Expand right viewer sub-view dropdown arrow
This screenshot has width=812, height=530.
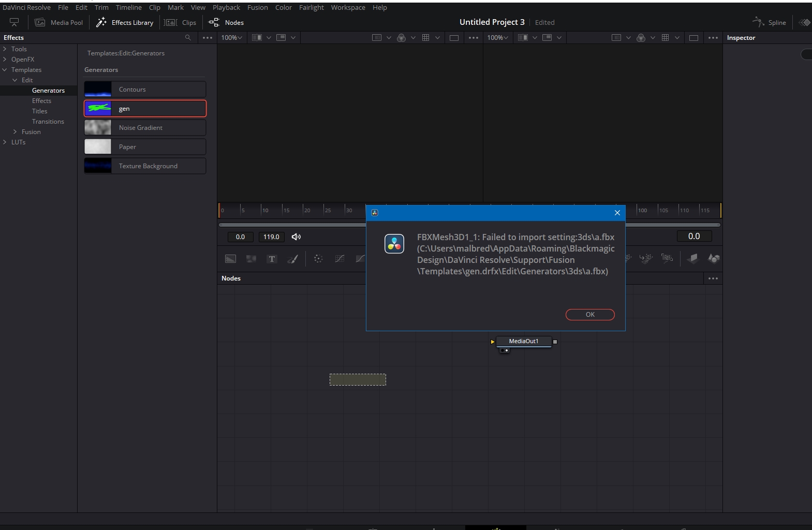point(559,38)
